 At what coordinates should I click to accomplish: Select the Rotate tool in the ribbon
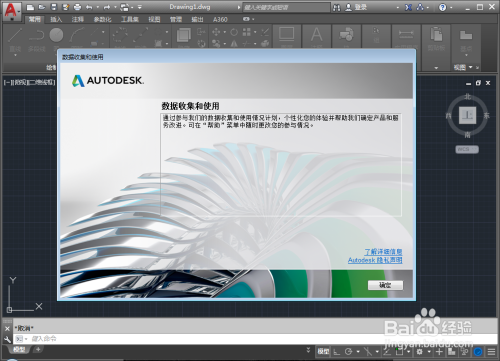[x=234, y=32]
